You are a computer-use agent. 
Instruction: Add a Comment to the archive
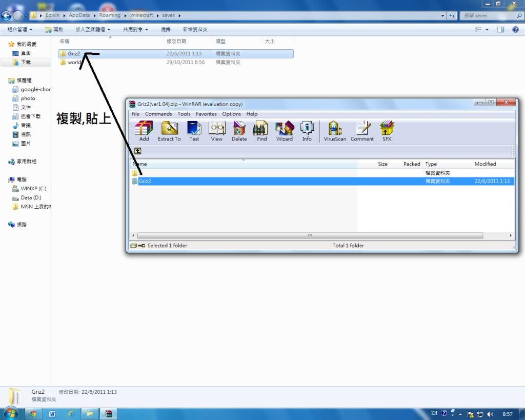pos(362,131)
